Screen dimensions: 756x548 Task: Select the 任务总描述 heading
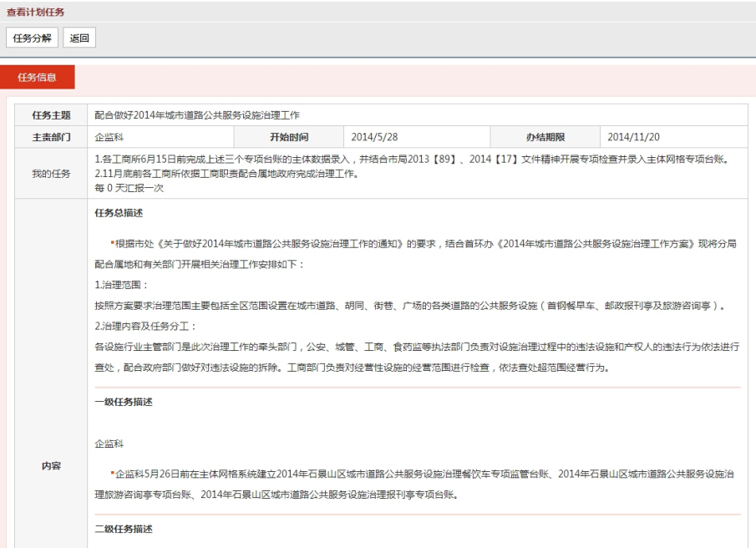click(x=118, y=213)
